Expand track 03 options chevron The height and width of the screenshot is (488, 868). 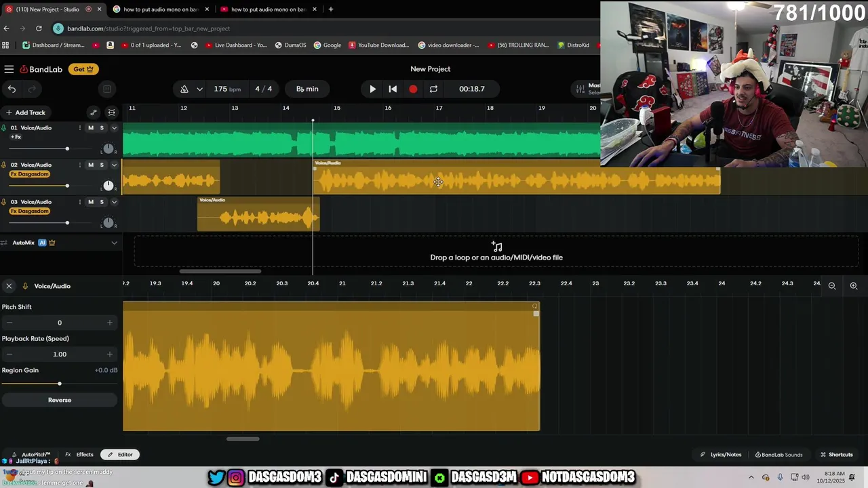(x=114, y=202)
